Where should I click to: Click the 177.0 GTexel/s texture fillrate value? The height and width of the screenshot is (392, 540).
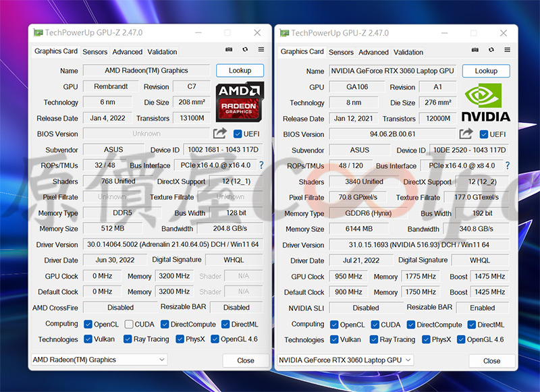477,197
